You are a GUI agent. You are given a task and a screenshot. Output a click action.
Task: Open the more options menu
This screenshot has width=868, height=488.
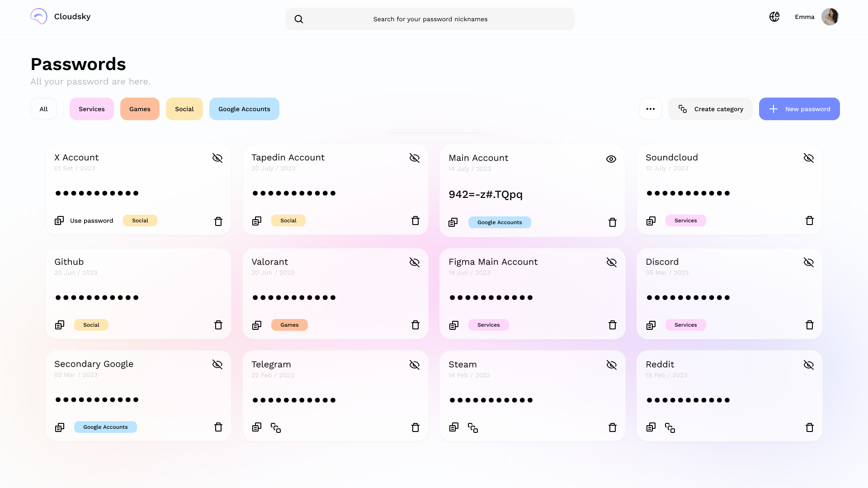pos(651,109)
